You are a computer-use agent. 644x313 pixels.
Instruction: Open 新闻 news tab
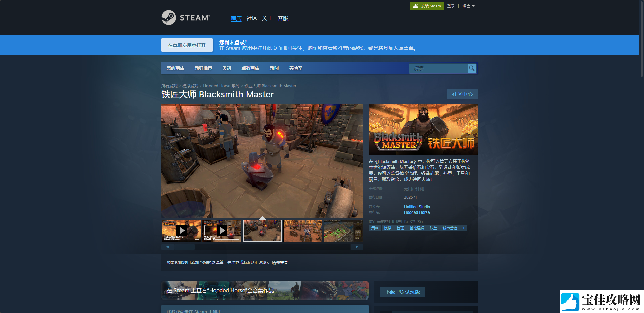point(274,68)
